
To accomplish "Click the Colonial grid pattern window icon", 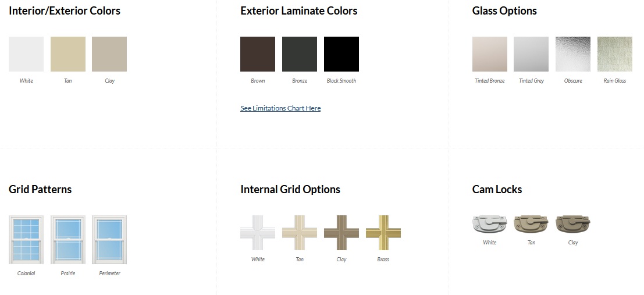I will pos(26,240).
